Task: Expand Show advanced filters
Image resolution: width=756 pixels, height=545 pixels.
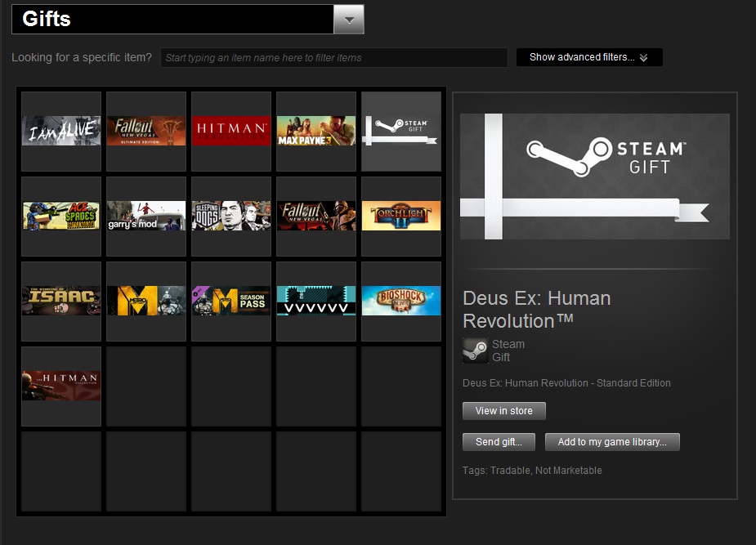Action: click(589, 57)
